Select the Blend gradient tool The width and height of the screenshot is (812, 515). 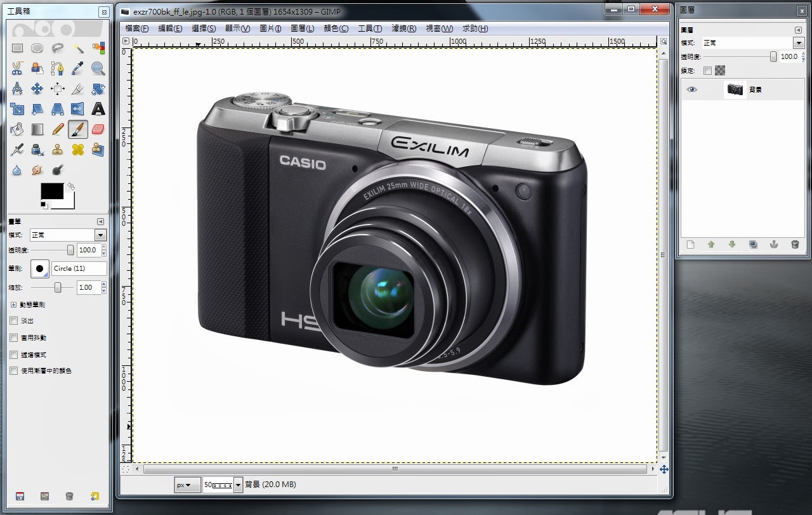(x=37, y=129)
